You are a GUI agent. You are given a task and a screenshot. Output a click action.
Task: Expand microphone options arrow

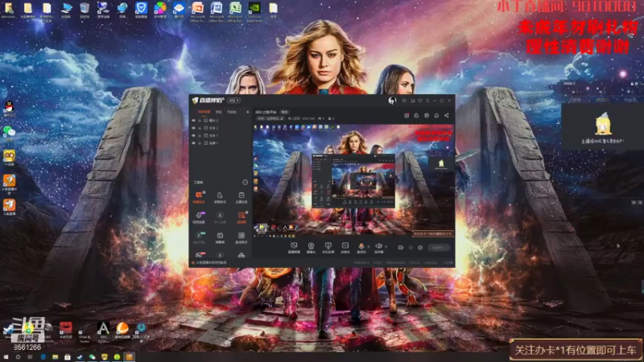coord(369,247)
